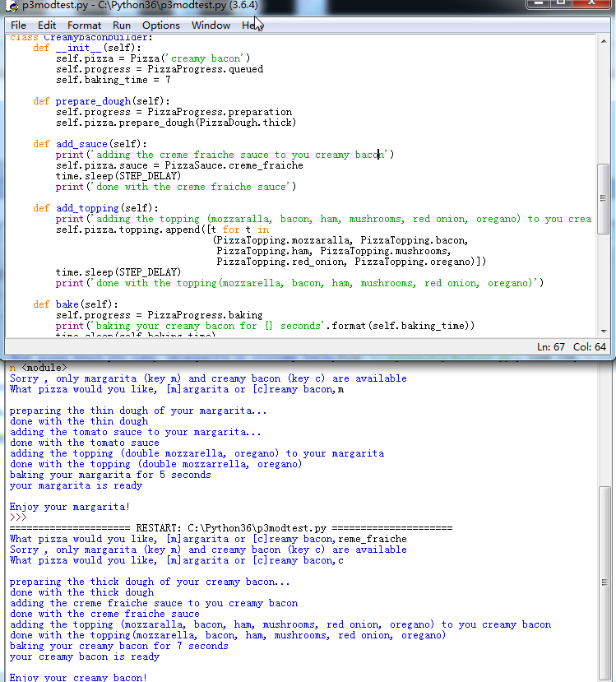Click the editor scrollbar up arrow
616x682 pixels.
click(604, 41)
